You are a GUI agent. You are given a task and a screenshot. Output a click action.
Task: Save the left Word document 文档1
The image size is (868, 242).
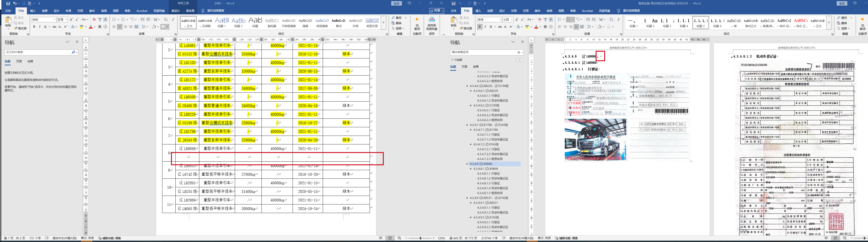(8, 3)
